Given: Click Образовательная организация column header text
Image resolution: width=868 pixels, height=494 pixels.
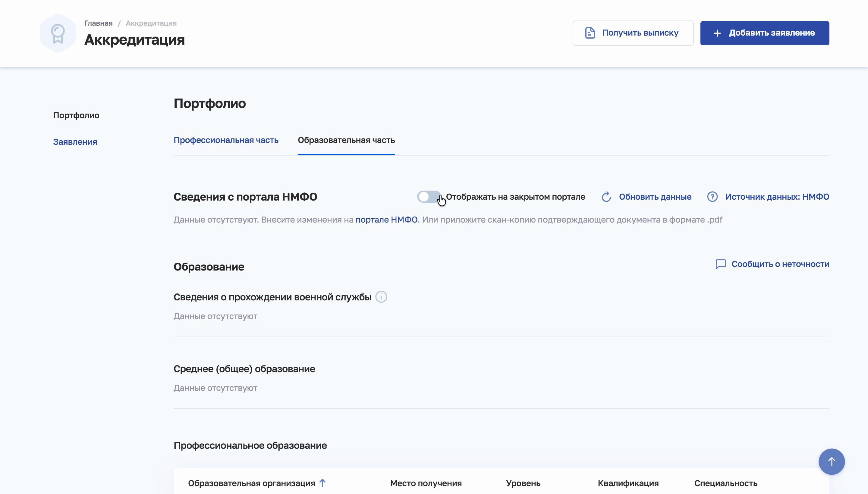Looking at the screenshot, I should [x=251, y=483].
